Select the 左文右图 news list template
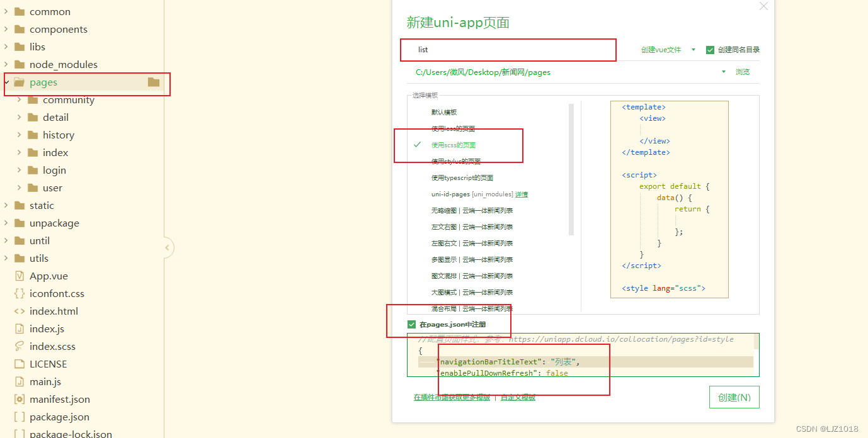Image resolution: width=868 pixels, height=438 pixels. pyautogui.click(x=472, y=227)
